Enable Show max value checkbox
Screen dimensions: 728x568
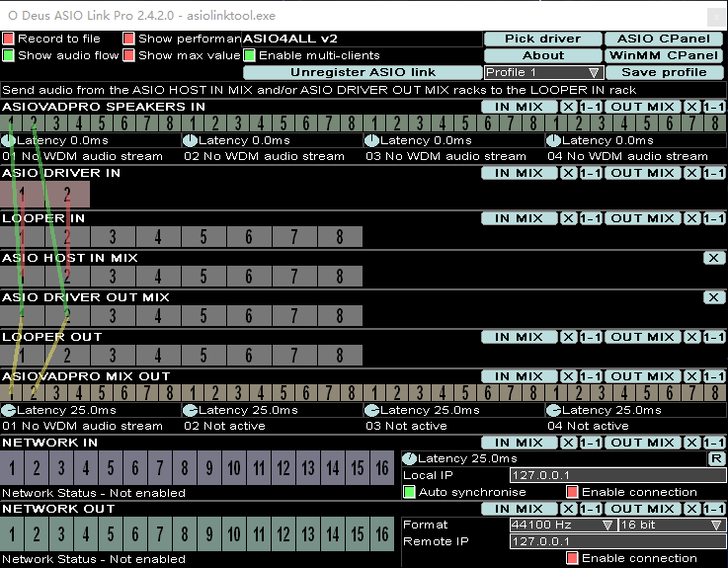click(128, 55)
